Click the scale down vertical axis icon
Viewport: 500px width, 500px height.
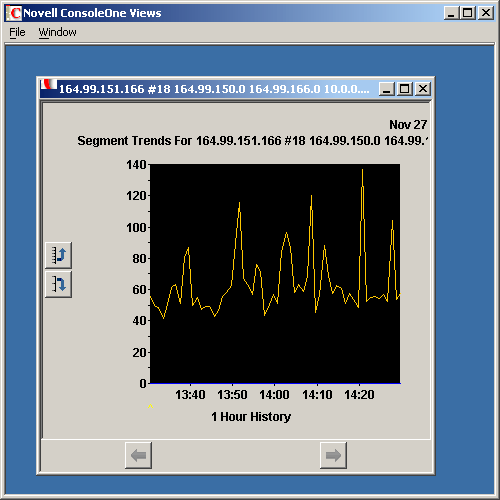[x=58, y=284]
